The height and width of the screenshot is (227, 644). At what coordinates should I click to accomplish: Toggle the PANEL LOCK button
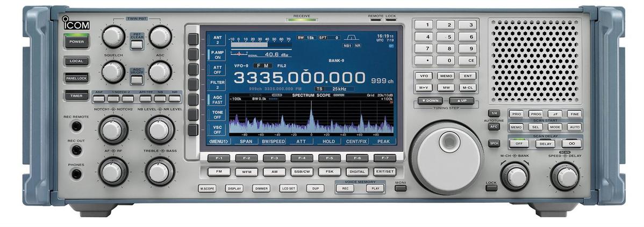pyautogui.click(x=76, y=78)
